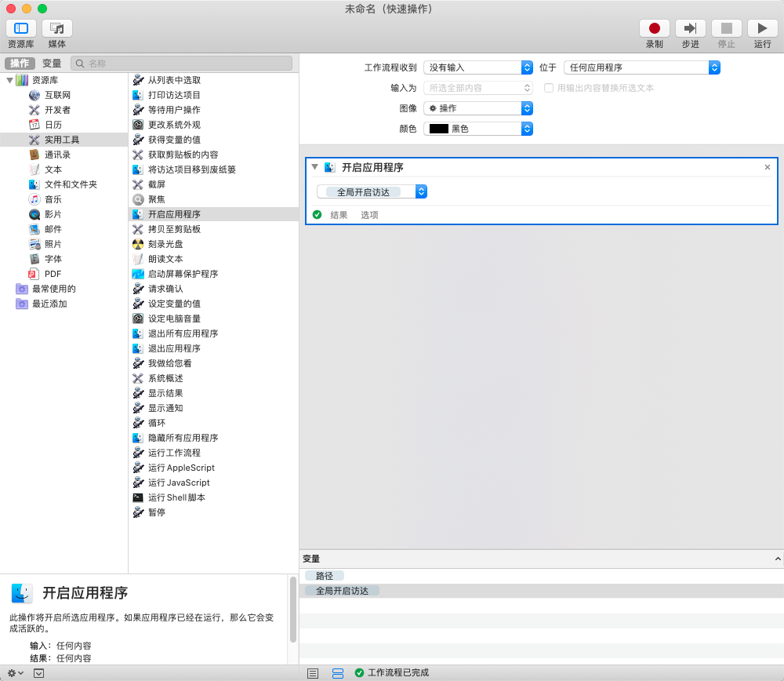Open the 全局开启访达 application popup
Screen dimensions: 784x681
click(x=372, y=191)
